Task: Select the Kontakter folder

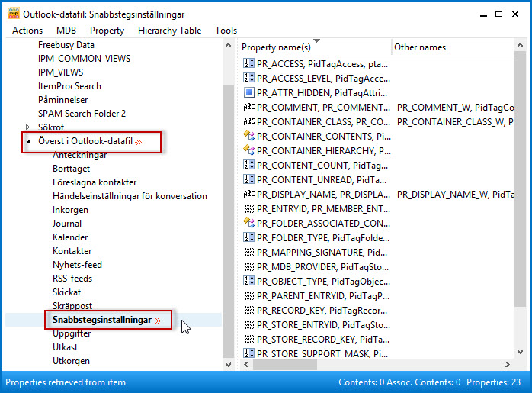Action: [x=72, y=251]
